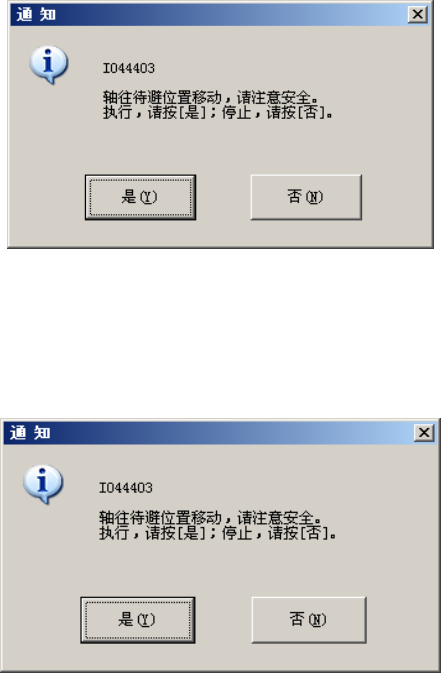Click the 通知 title text of bottom dialog
The width and height of the screenshot is (441, 673).
(x=30, y=433)
